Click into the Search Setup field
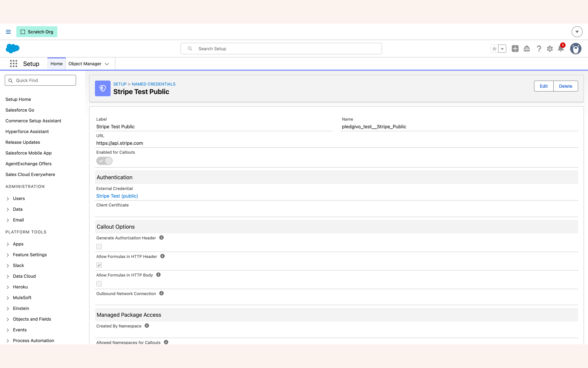Image resolution: width=588 pixels, height=368 pixels. (281, 49)
